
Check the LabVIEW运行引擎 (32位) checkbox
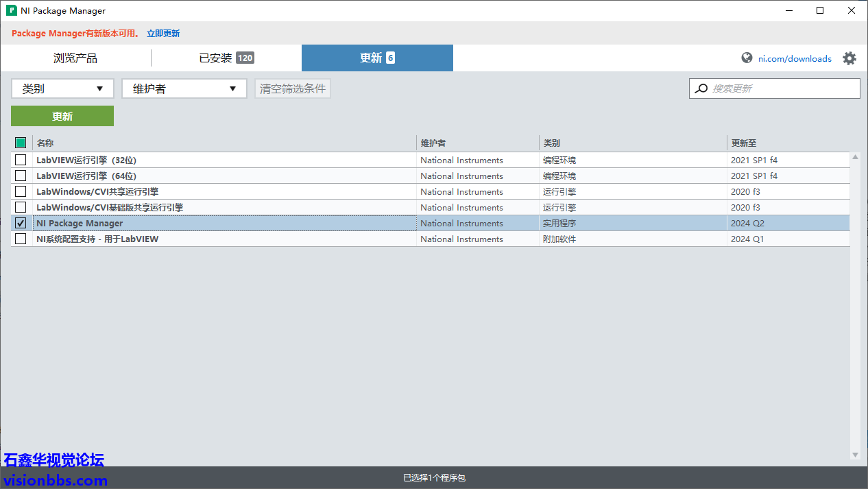21,160
